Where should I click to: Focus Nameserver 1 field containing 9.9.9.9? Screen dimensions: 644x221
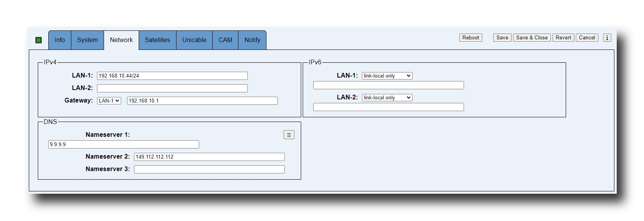coord(124,145)
